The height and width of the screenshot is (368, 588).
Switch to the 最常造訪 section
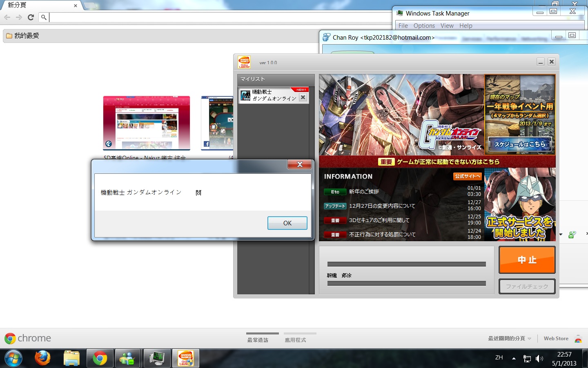pyautogui.click(x=258, y=340)
